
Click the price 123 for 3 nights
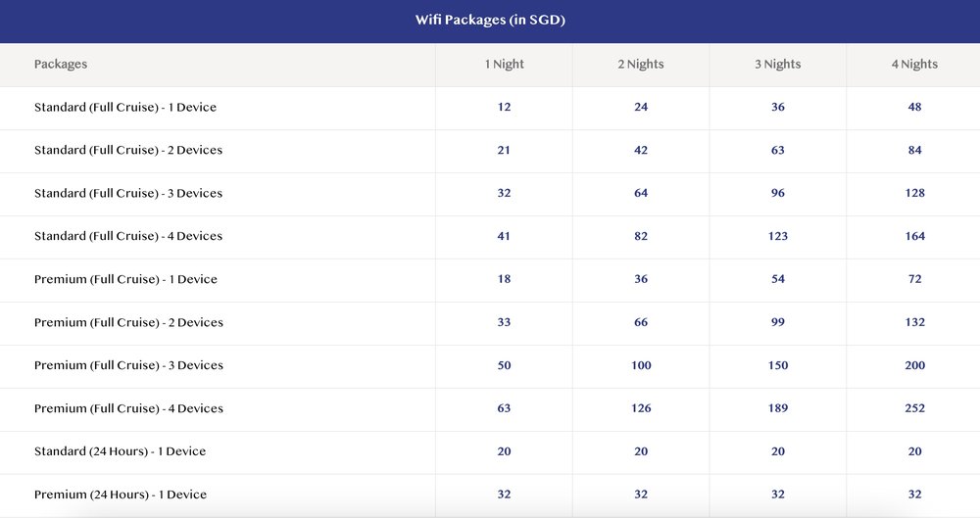tap(778, 237)
